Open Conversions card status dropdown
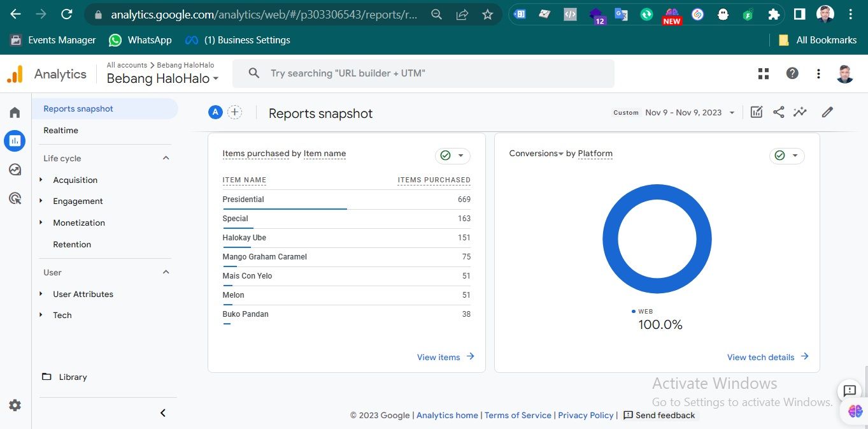The height and width of the screenshot is (429, 868). 787,156
